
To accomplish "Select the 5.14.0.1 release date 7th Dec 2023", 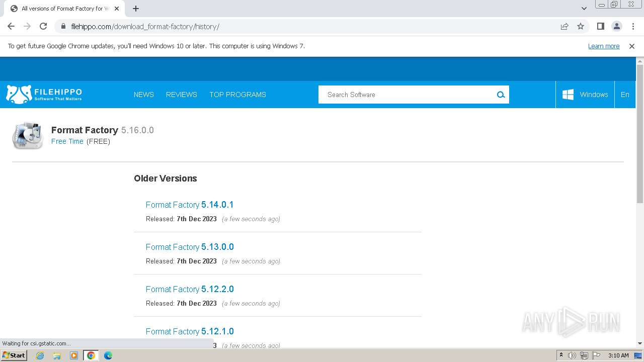I will click(x=197, y=219).
